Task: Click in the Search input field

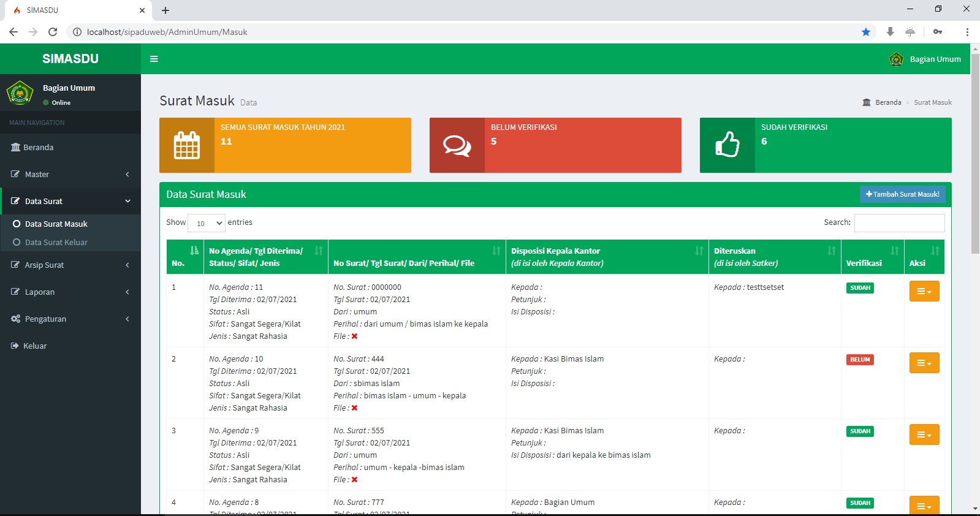Action: click(899, 223)
